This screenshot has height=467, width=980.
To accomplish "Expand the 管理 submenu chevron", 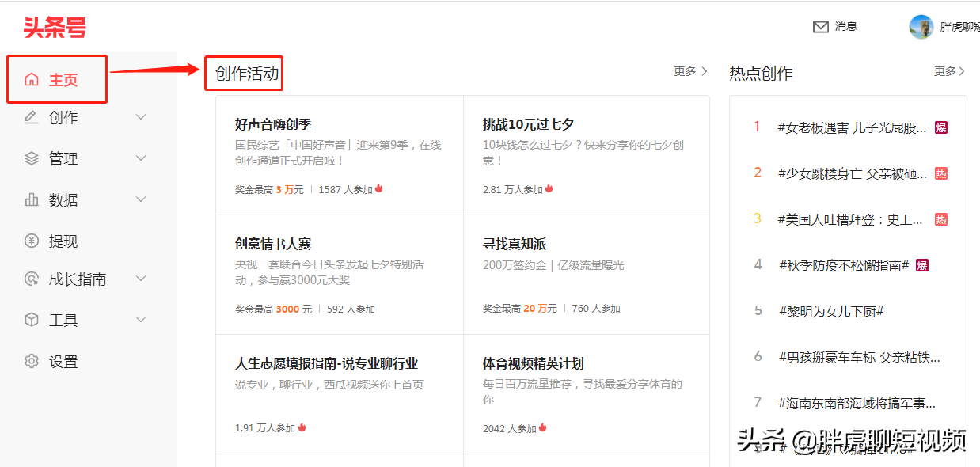I will pos(141,158).
